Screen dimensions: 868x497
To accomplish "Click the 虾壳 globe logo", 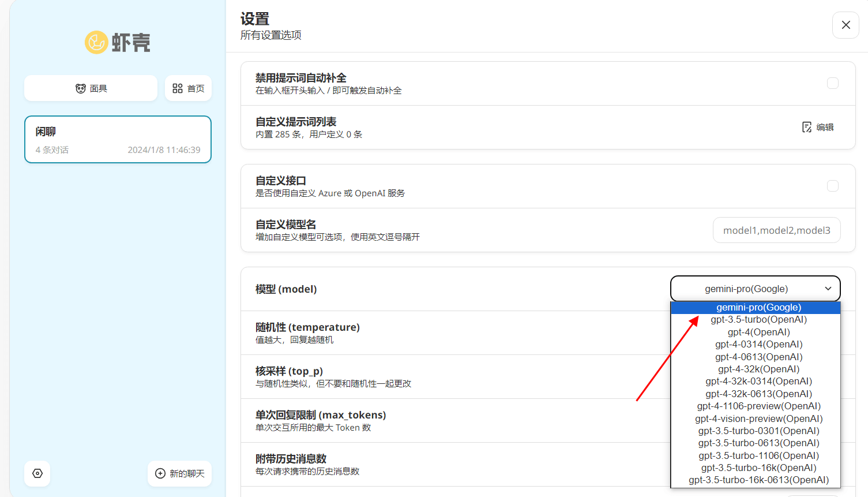I will pyautogui.click(x=97, y=42).
